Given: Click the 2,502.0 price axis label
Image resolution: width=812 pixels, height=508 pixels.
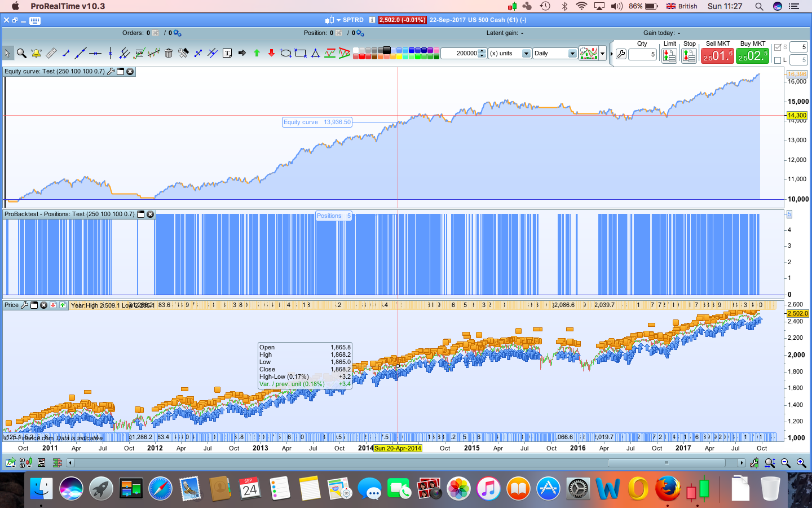Looking at the screenshot, I should click(x=797, y=313).
